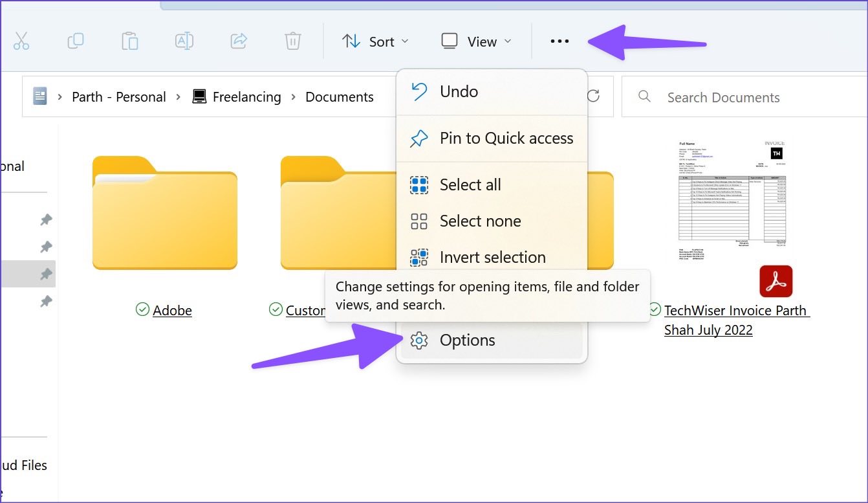Expand the chevron before Parth - Personal
The width and height of the screenshot is (868, 503).
click(60, 97)
